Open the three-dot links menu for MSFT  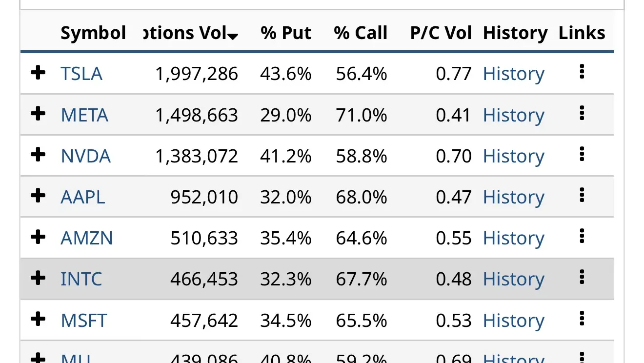[x=581, y=319]
